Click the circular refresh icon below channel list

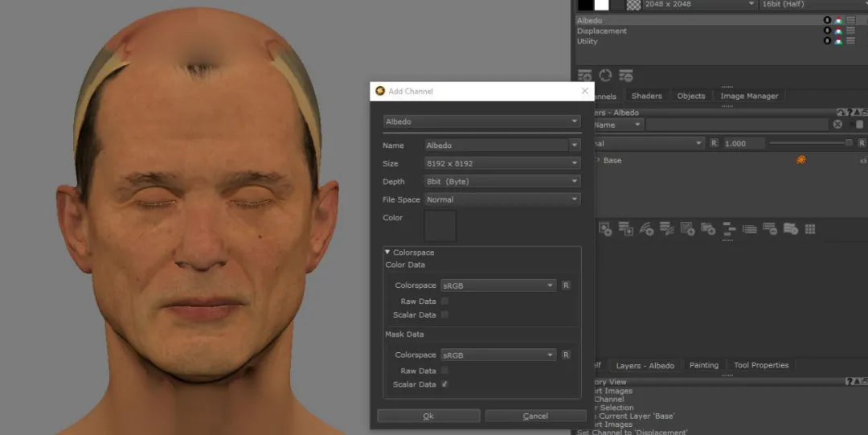click(605, 76)
